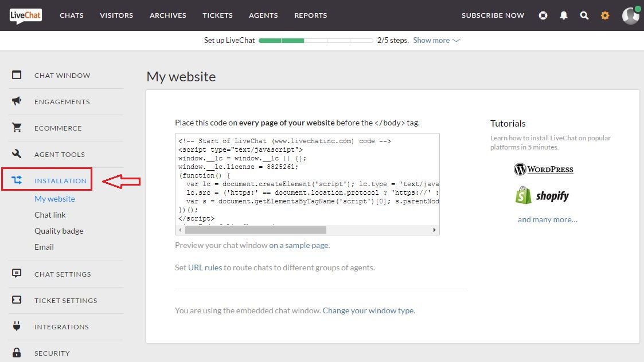This screenshot has height=362, width=644.
Task: Click the 'Tutorials' heading
Action: pyautogui.click(x=508, y=123)
